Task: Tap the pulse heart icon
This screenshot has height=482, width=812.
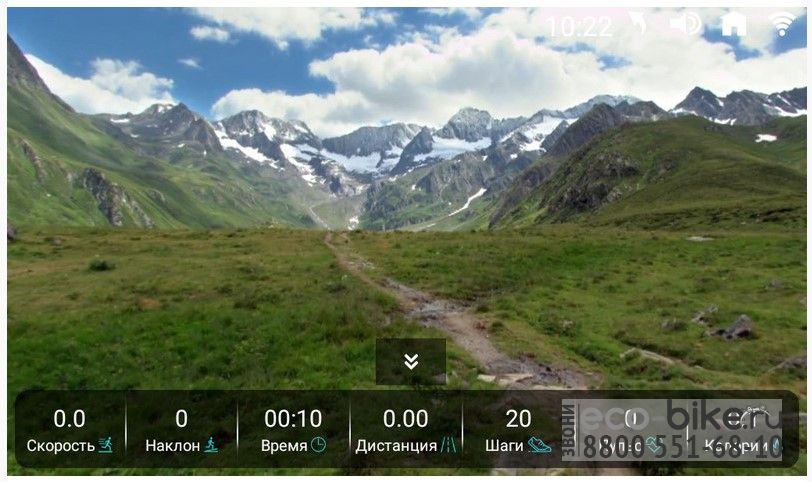Action: tap(654, 445)
